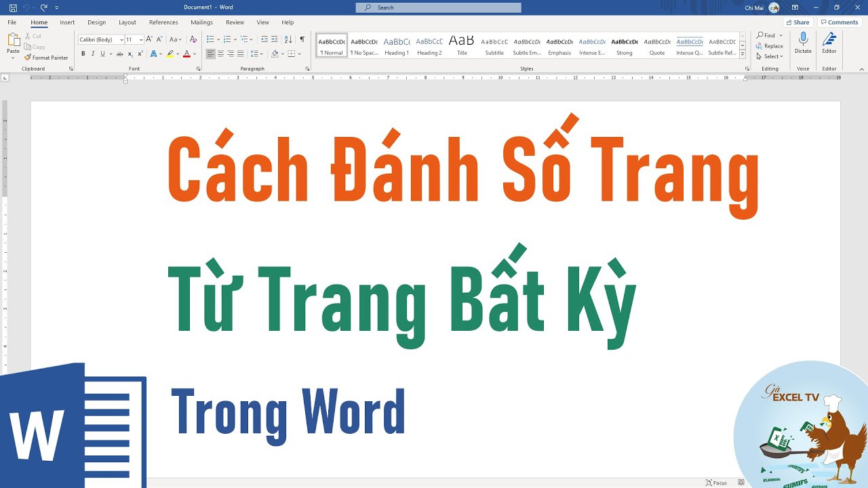The width and height of the screenshot is (868, 488).
Task: Open Styles group dialog launcher
Action: point(747,68)
